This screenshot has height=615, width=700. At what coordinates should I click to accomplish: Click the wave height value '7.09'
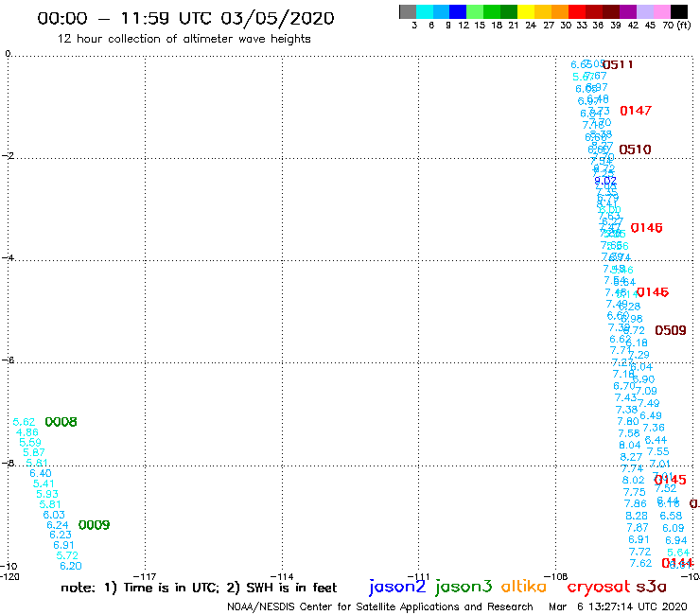click(x=646, y=392)
